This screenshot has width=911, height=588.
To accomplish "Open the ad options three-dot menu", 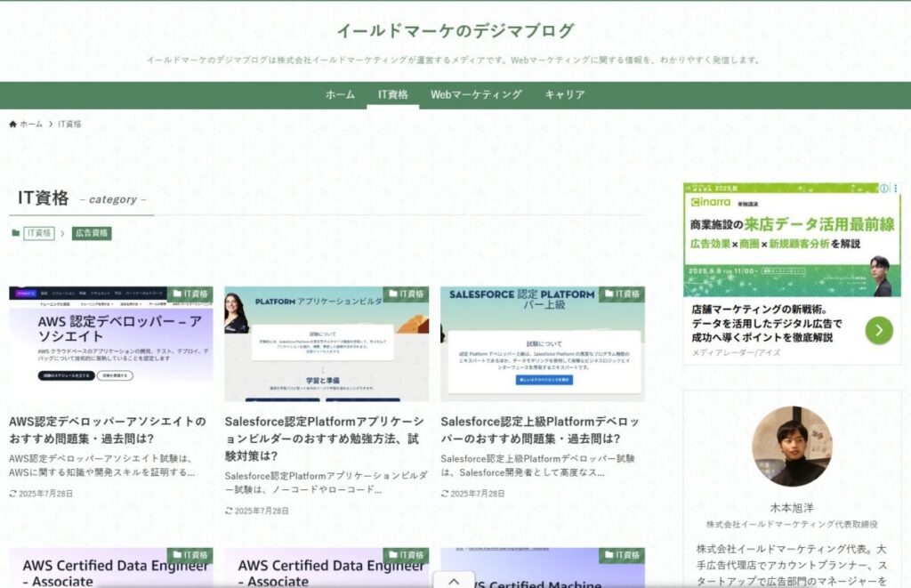I will [x=895, y=189].
